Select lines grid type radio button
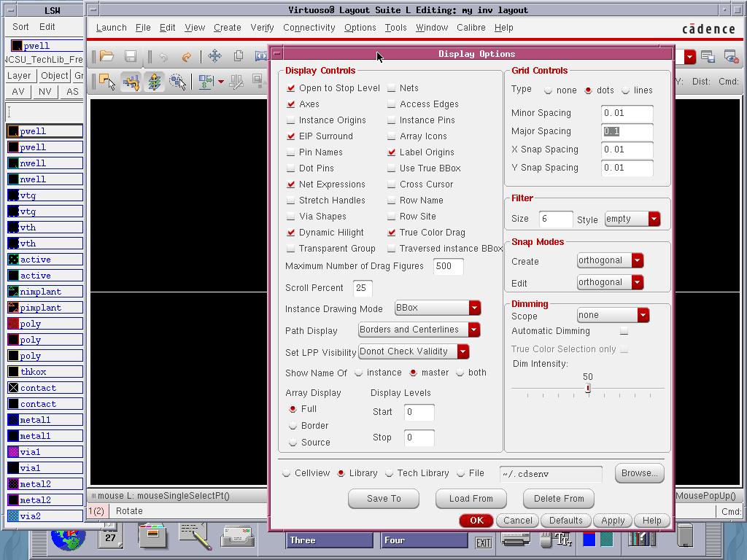Screen dimensions: 747x560 (x=625, y=90)
